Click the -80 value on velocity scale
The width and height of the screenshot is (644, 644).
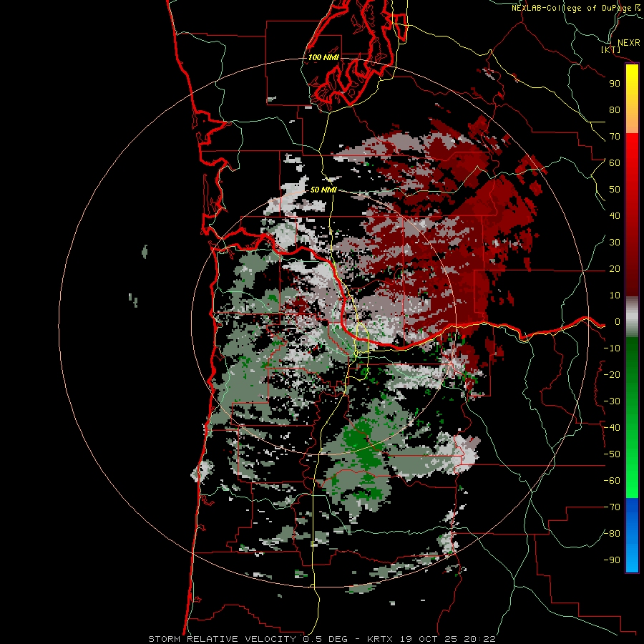612,534
